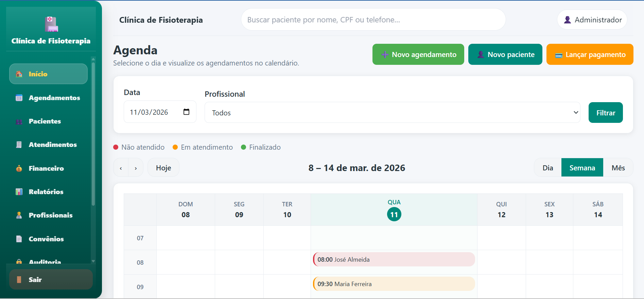Open Auditoria in the sidebar
This screenshot has width=644, height=299.
48,260
